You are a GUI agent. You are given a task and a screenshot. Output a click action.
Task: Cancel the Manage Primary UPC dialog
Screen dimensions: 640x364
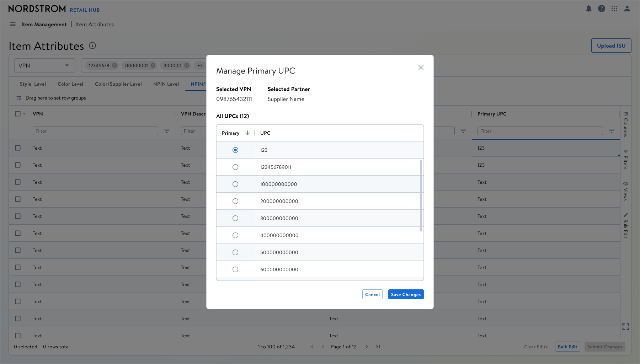pos(372,294)
